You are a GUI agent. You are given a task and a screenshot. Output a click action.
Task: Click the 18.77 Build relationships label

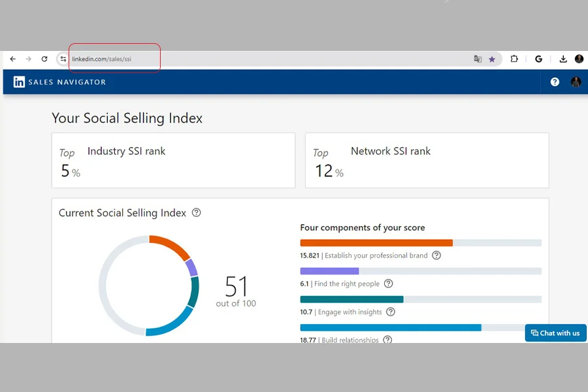coord(339,340)
